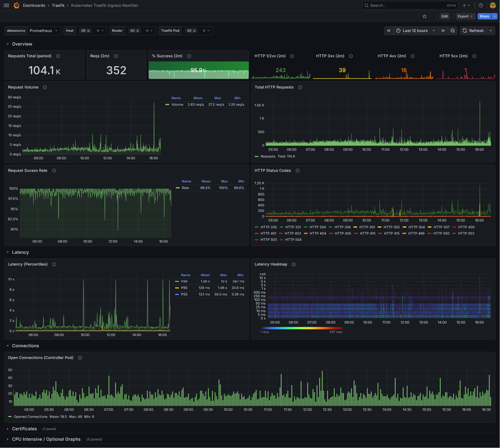Show info for Latency (Percentiles) panel
The image size is (500, 448).
pos(54,264)
